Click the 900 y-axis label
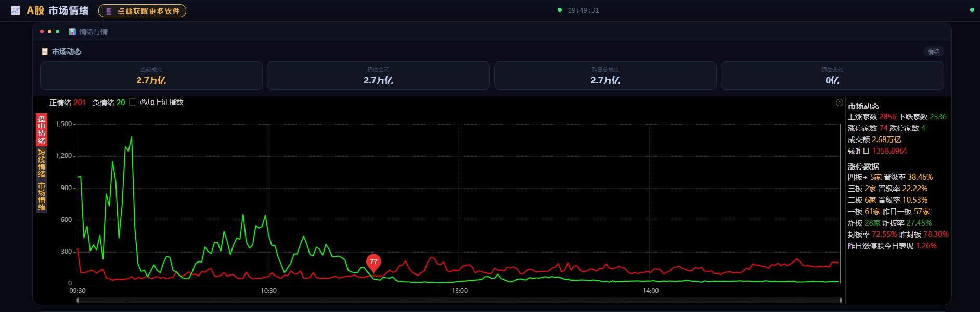Viewport: 980px width, 312px height. pos(66,188)
